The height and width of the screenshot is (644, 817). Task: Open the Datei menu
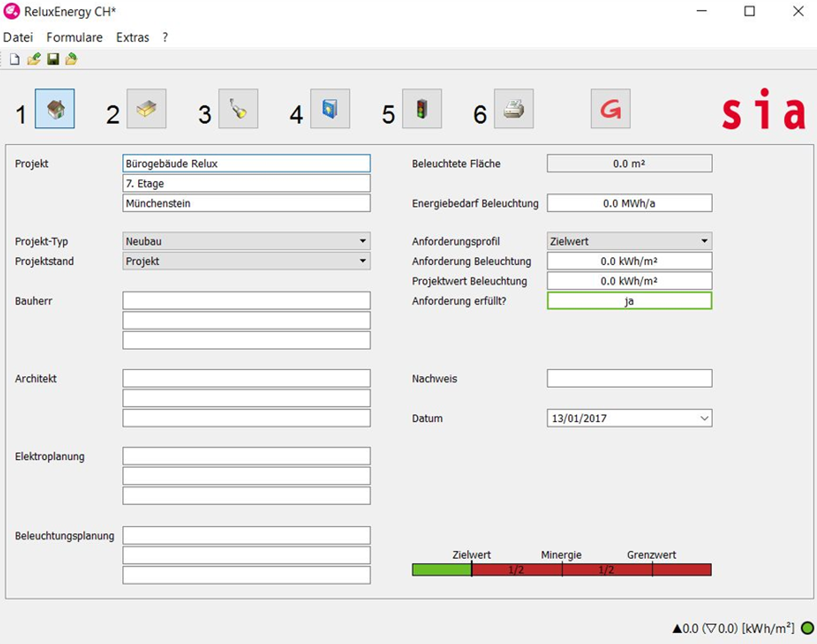(18, 37)
